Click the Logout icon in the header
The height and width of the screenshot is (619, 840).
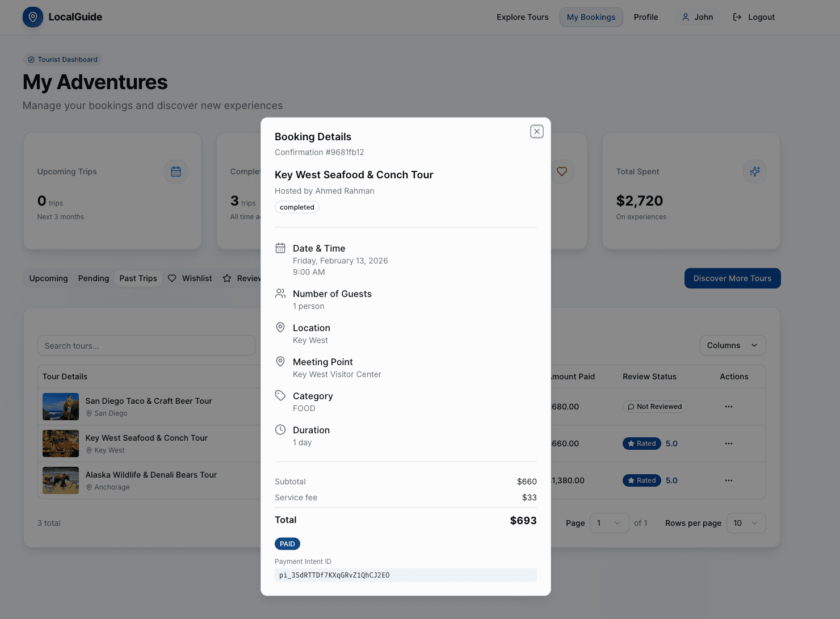[737, 17]
